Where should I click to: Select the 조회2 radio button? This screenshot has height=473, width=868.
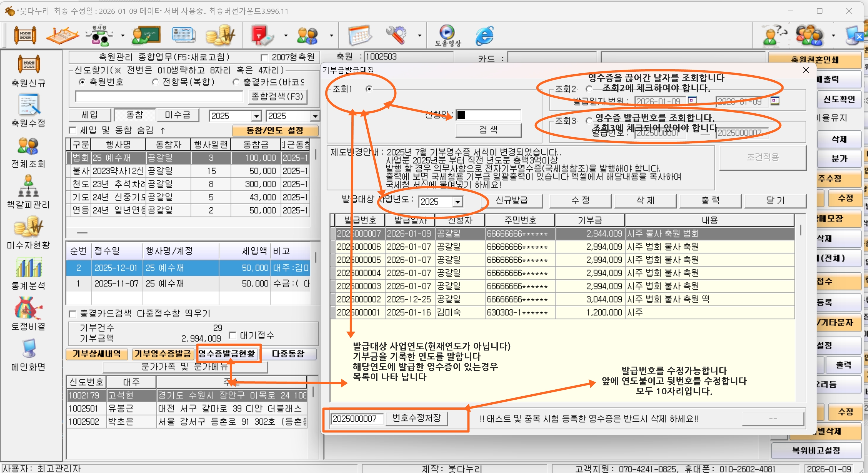click(x=589, y=89)
